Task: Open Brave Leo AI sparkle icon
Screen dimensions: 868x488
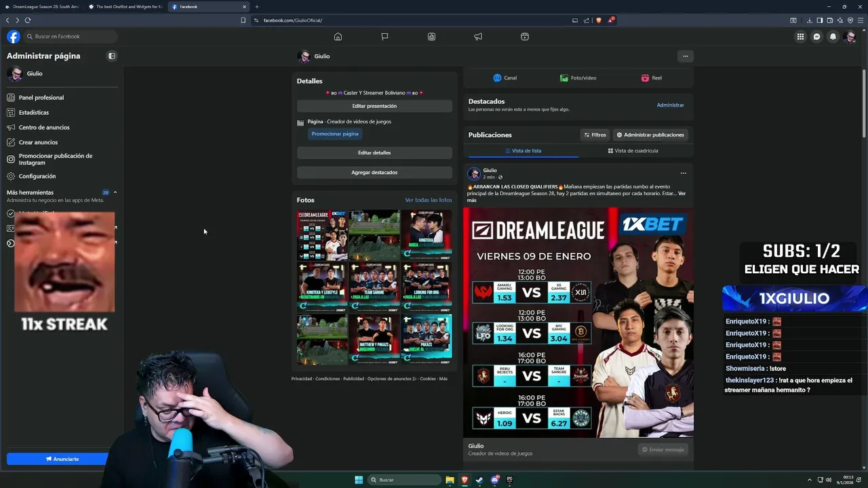Action: [840, 20]
